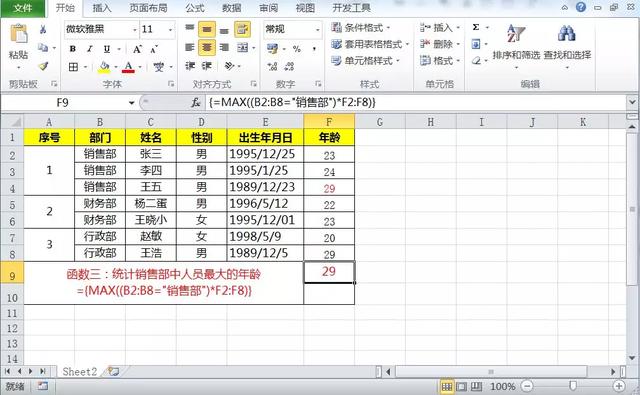This screenshot has height=395, width=640.
Task: Click the Insert Function fx icon
Action: pos(196,102)
